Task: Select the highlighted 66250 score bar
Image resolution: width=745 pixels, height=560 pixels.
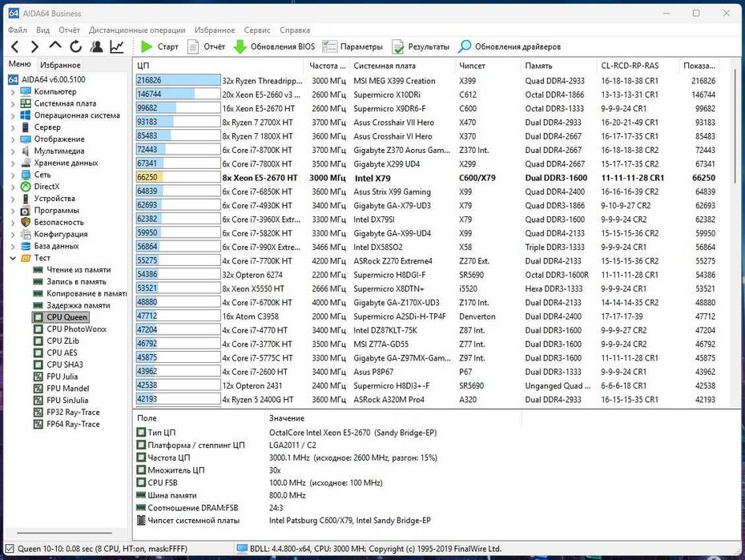Action: [178, 177]
